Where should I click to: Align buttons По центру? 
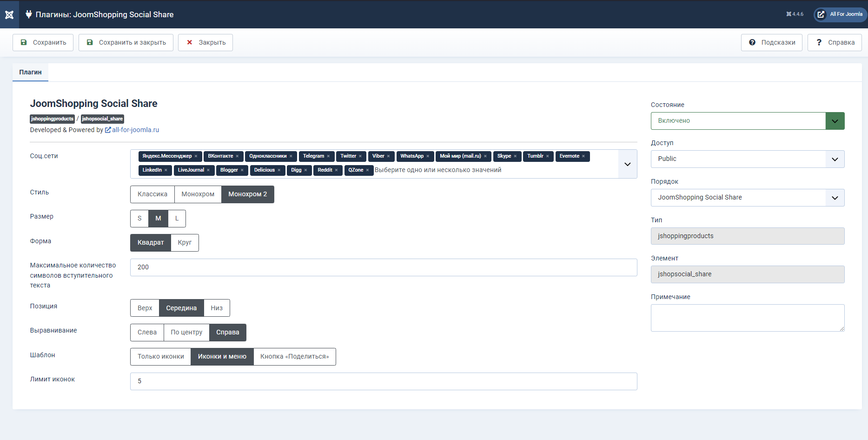(186, 333)
